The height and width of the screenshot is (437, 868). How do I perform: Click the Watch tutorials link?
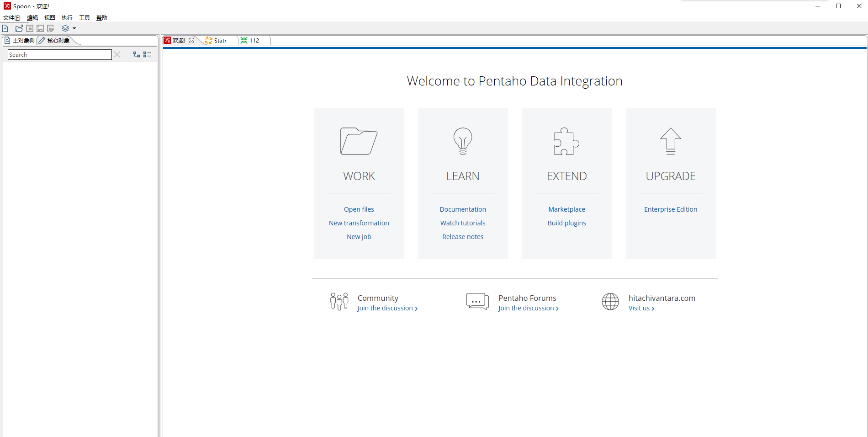pos(463,223)
